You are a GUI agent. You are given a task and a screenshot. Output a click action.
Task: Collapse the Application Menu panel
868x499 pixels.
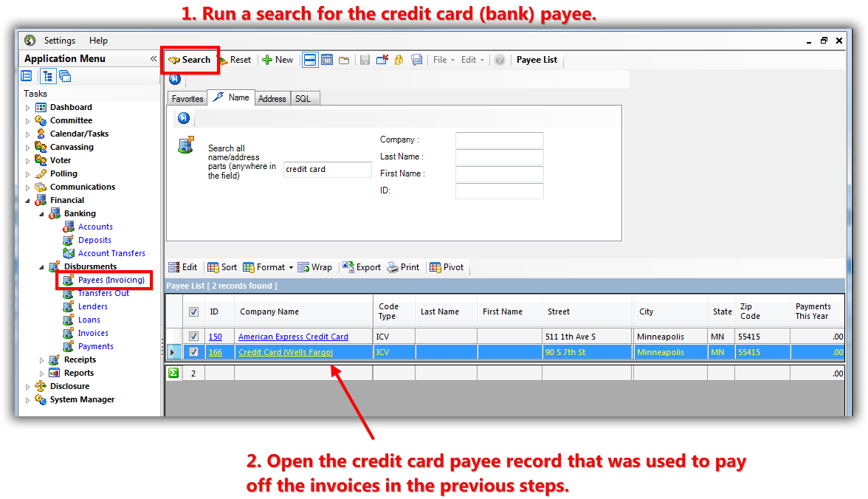pos(154,59)
